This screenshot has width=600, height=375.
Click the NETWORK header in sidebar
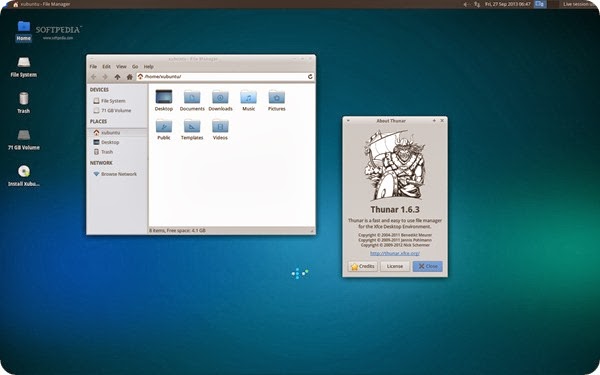click(101, 163)
